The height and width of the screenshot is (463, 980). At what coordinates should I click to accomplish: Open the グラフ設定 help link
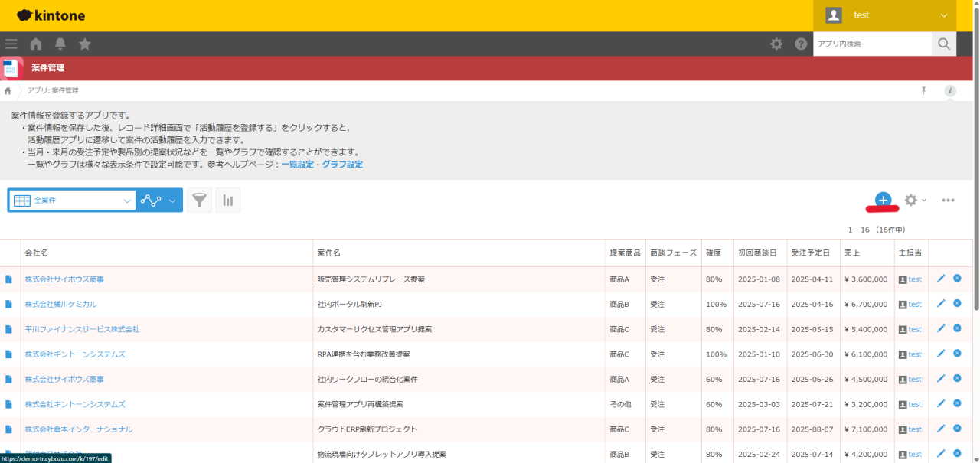(342, 165)
